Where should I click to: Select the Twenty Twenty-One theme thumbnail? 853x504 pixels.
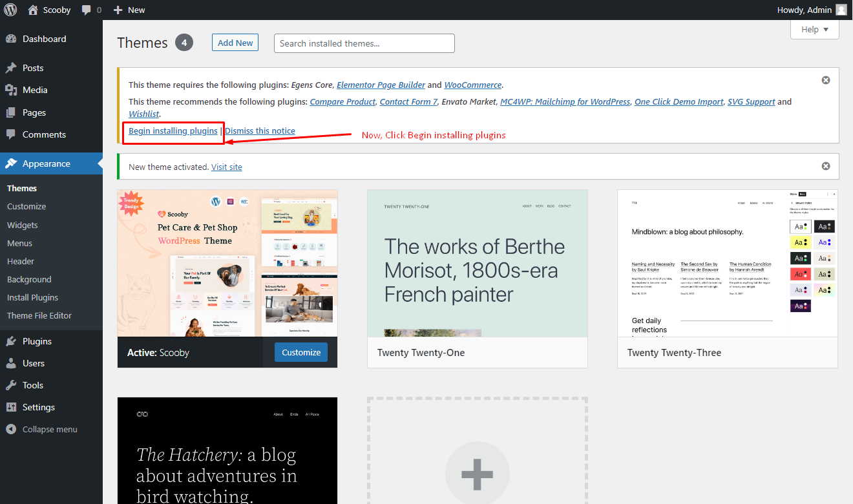coord(478,263)
